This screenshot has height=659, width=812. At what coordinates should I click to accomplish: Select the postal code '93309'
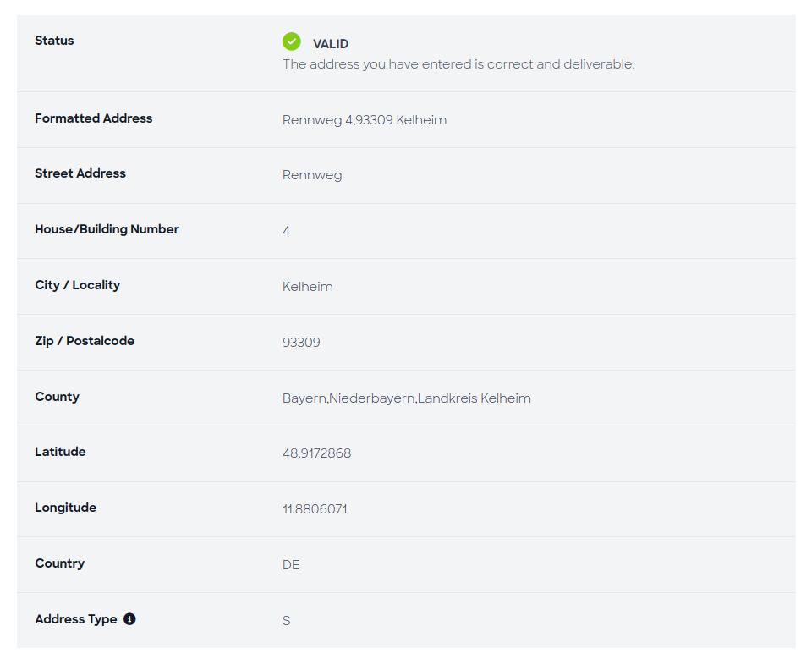pyautogui.click(x=301, y=342)
